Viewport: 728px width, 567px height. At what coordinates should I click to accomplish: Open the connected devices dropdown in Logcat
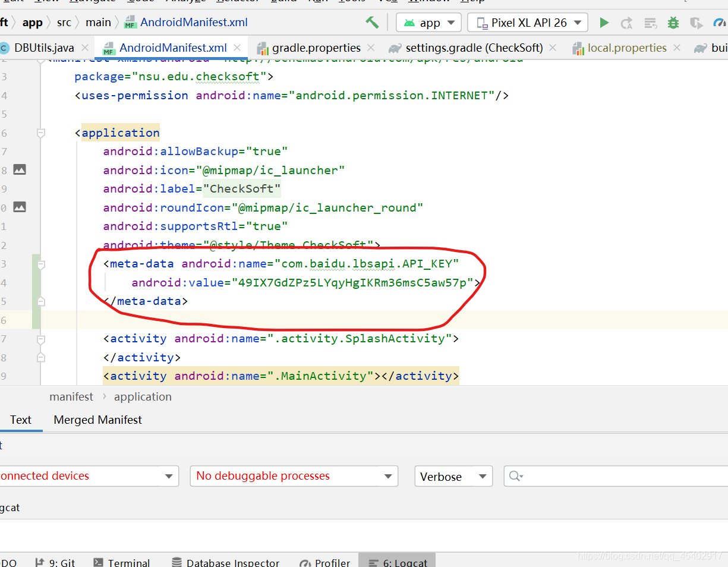88,476
